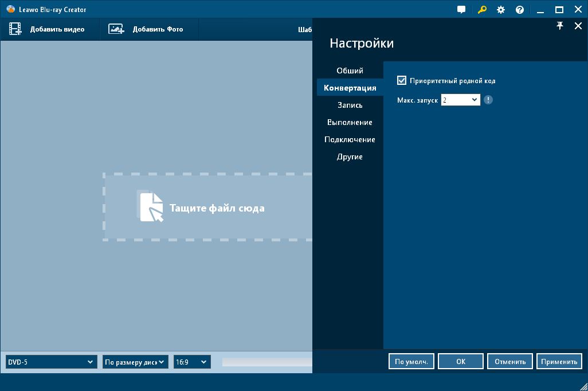Click the Добавить Фото label

pos(158,29)
